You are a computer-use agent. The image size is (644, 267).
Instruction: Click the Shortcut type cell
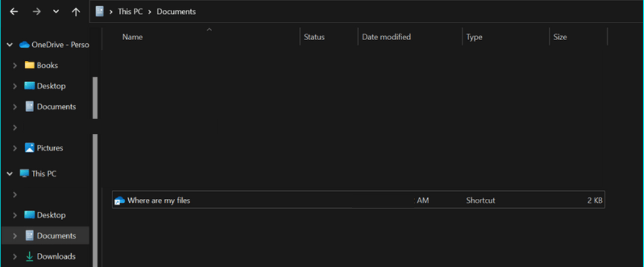(481, 200)
